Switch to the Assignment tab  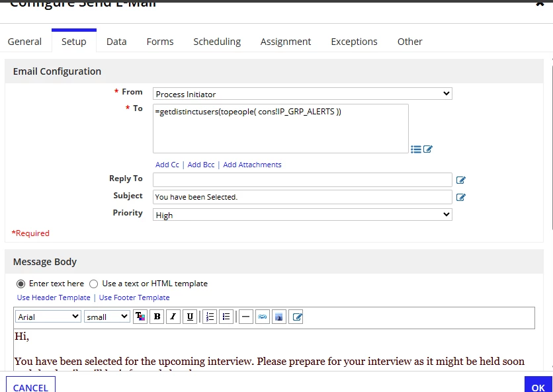click(286, 42)
